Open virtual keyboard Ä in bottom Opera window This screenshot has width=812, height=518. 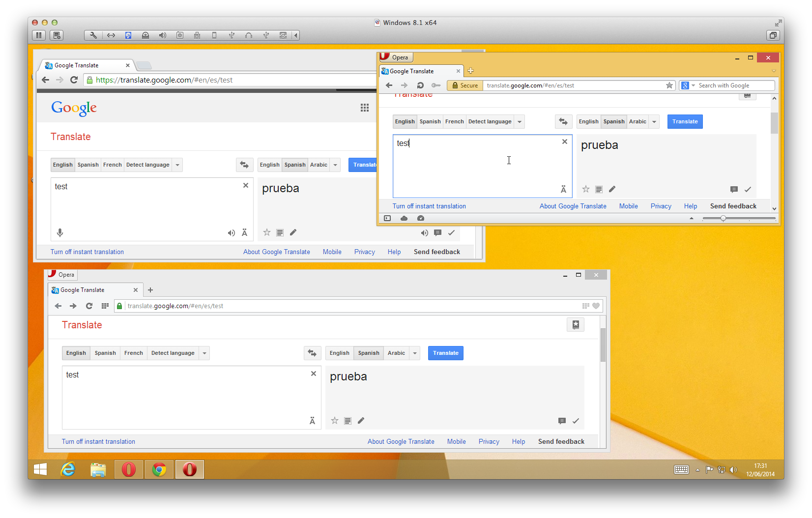pos(312,421)
